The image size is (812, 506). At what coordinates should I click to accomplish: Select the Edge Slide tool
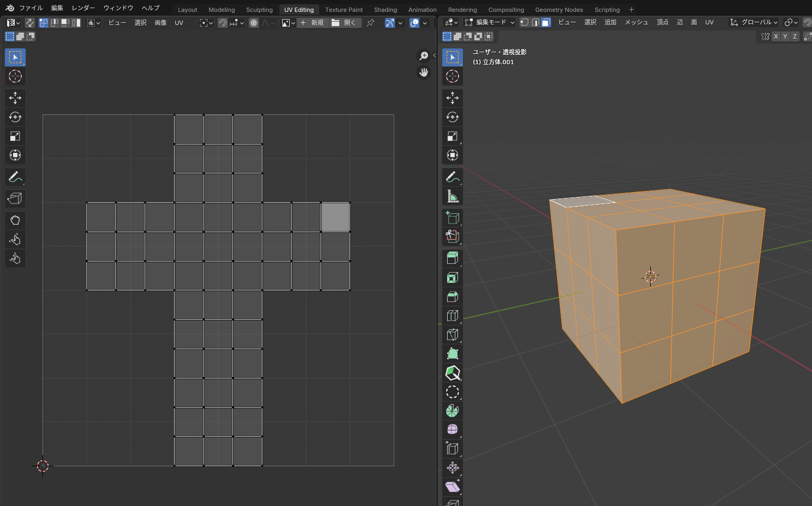coord(453,448)
